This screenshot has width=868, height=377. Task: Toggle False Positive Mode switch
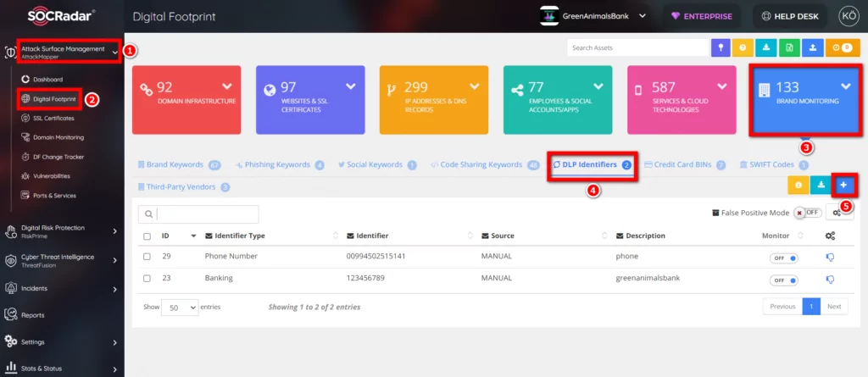[x=809, y=213]
